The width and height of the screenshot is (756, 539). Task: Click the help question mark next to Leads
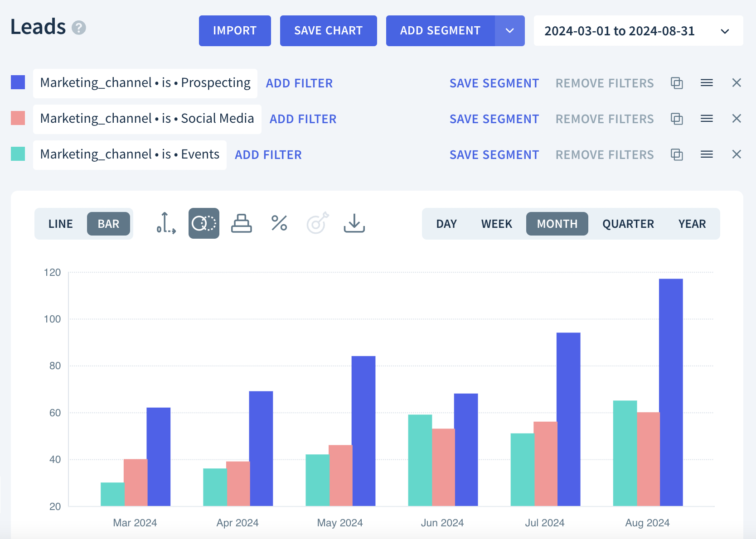point(79,28)
